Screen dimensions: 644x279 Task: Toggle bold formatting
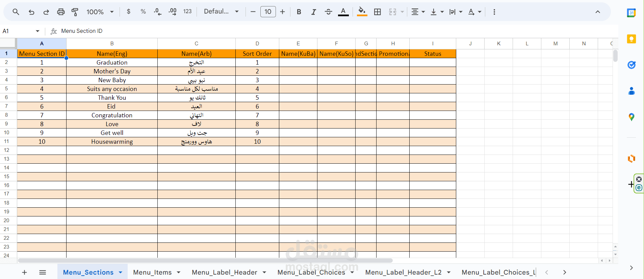[299, 12]
